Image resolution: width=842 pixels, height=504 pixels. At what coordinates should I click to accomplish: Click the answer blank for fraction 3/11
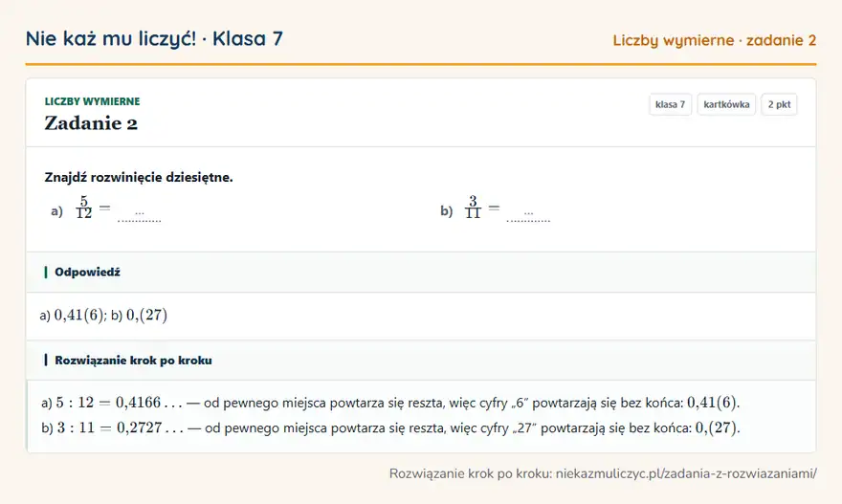[x=528, y=214]
